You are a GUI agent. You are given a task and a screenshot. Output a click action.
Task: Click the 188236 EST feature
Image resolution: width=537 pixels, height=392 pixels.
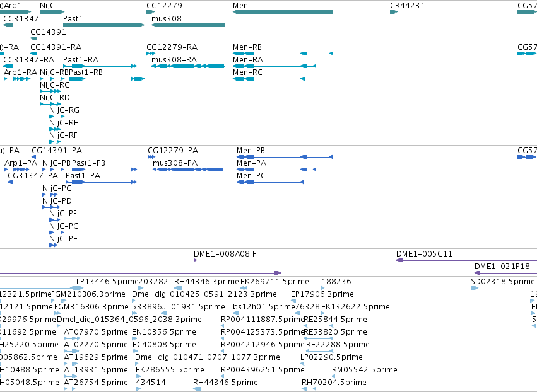click(323, 288)
